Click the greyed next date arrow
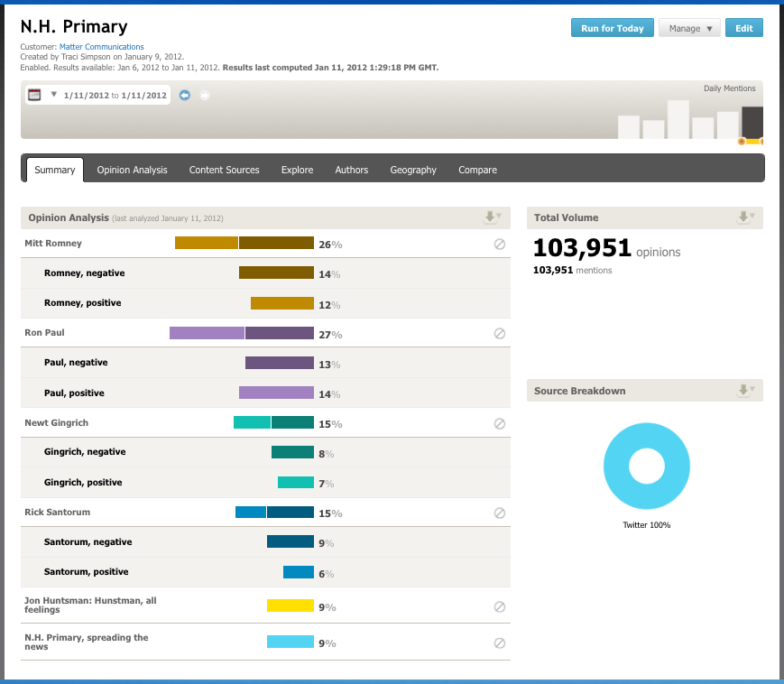Screen dimensions: 784x684 pyautogui.click(x=205, y=95)
